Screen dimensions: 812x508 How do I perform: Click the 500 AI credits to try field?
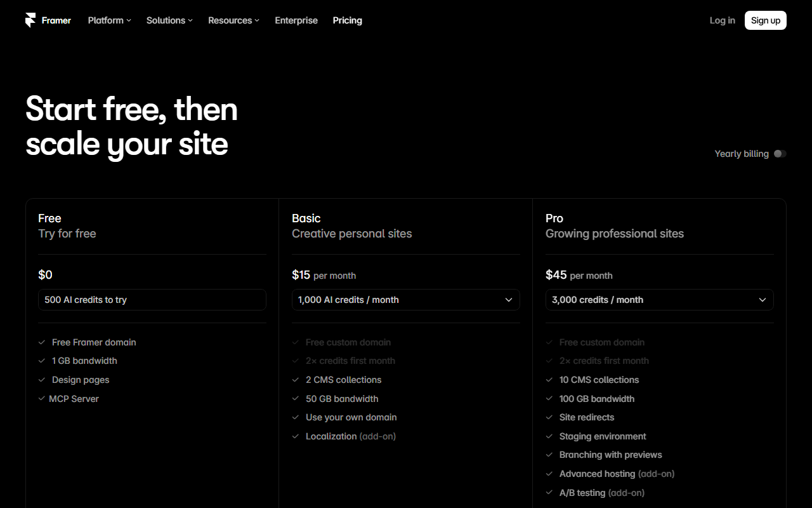(152, 300)
